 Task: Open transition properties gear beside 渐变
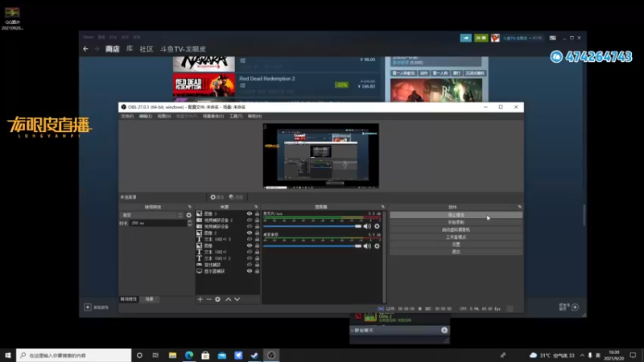pyautogui.click(x=189, y=215)
